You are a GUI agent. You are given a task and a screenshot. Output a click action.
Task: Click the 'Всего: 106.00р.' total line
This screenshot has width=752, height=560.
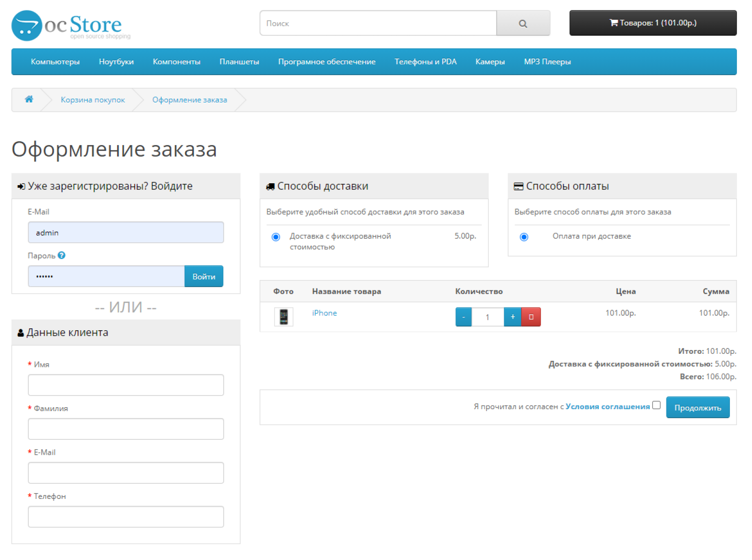708,377
